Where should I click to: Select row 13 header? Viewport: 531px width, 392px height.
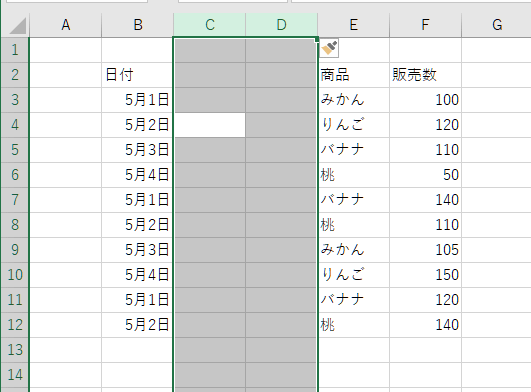(x=15, y=350)
